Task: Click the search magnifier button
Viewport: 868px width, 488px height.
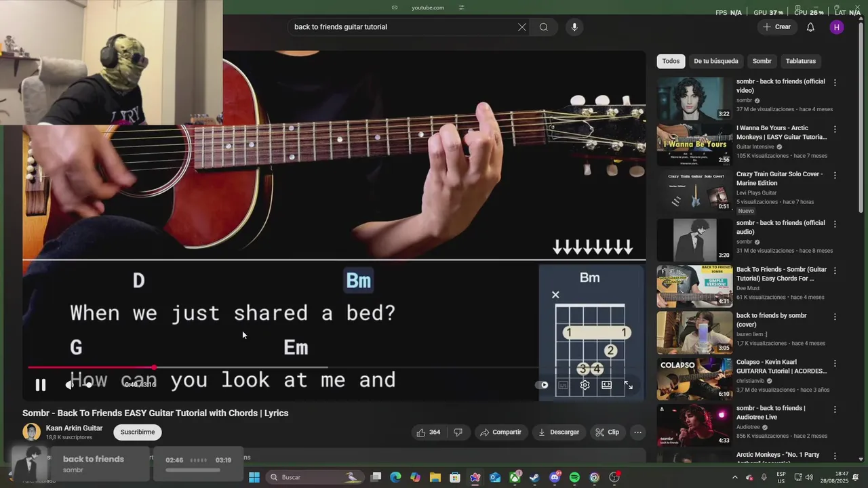Action: coord(544,27)
